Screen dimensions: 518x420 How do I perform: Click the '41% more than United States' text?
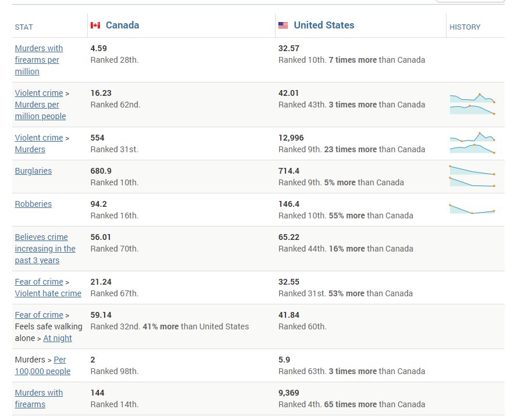195,326
